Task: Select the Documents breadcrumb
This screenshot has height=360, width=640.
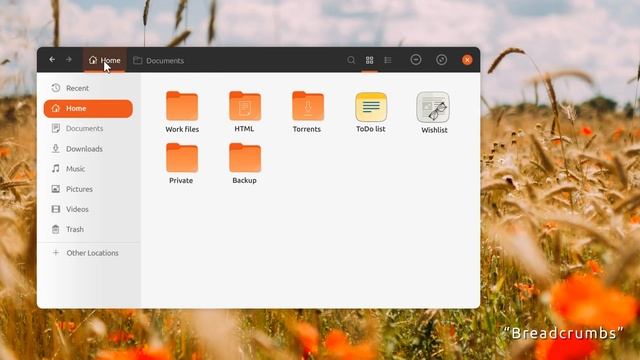Action: pyautogui.click(x=159, y=60)
